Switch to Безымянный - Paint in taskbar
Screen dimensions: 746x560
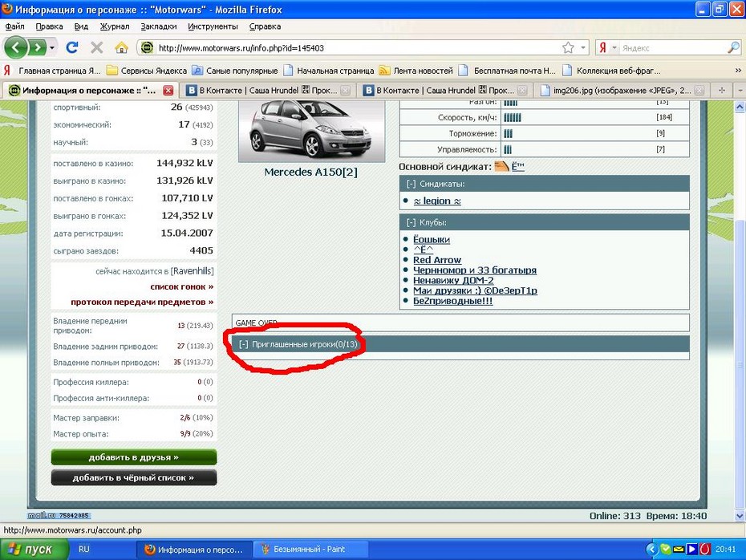(x=310, y=549)
